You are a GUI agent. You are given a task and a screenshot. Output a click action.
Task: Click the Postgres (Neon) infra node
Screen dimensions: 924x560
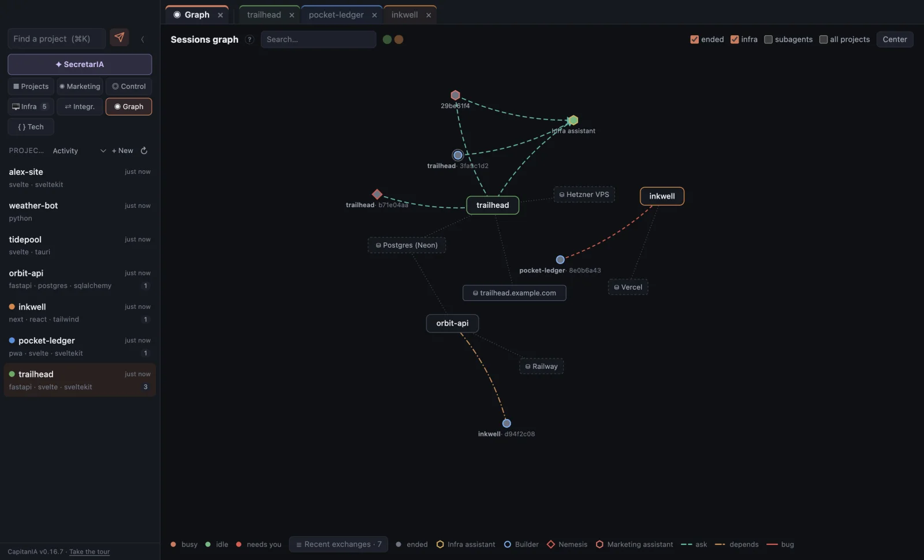407,245
